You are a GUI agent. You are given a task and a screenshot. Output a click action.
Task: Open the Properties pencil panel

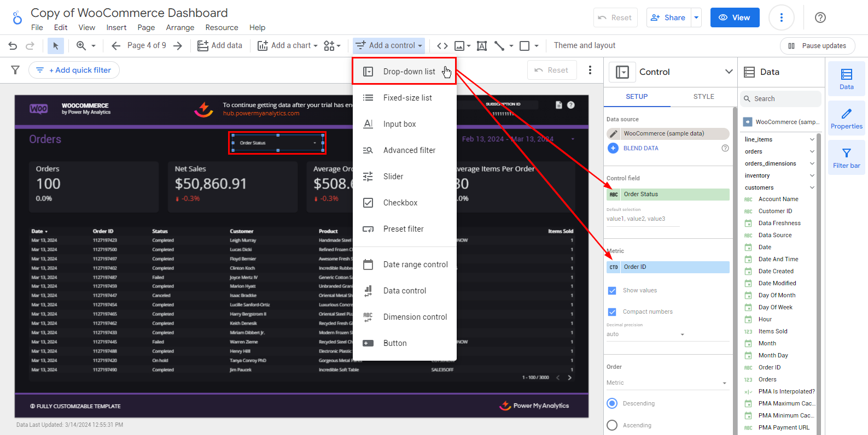pos(846,119)
